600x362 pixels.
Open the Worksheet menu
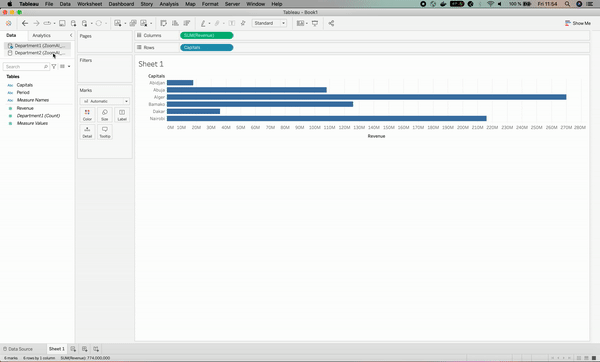pyautogui.click(x=90, y=4)
